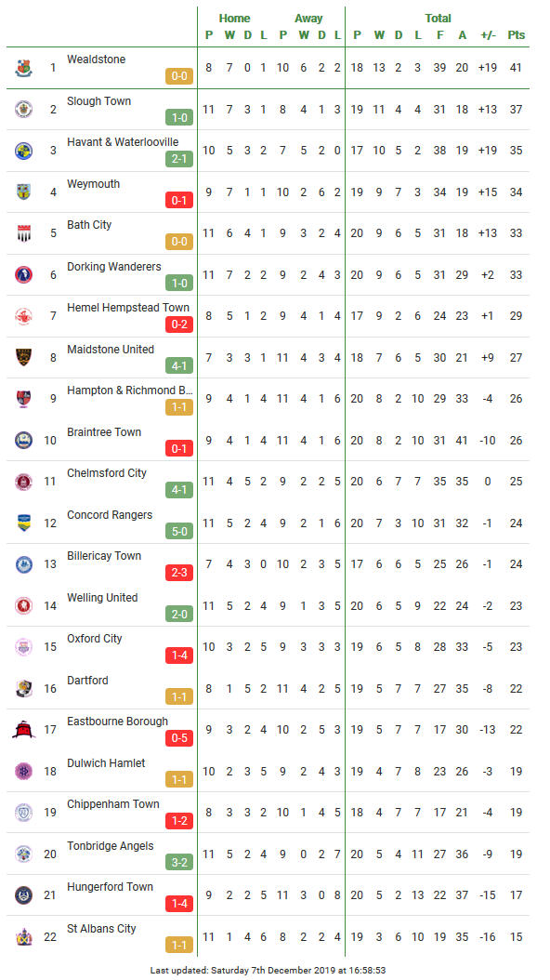
Task: Select the Tonbridge Angels team name
Action: pos(111,845)
